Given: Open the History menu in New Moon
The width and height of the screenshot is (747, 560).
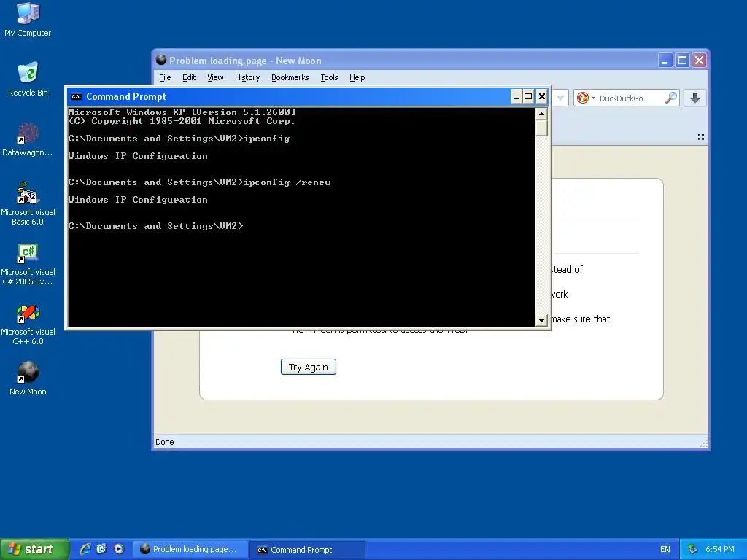Looking at the screenshot, I should tap(247, 77).
